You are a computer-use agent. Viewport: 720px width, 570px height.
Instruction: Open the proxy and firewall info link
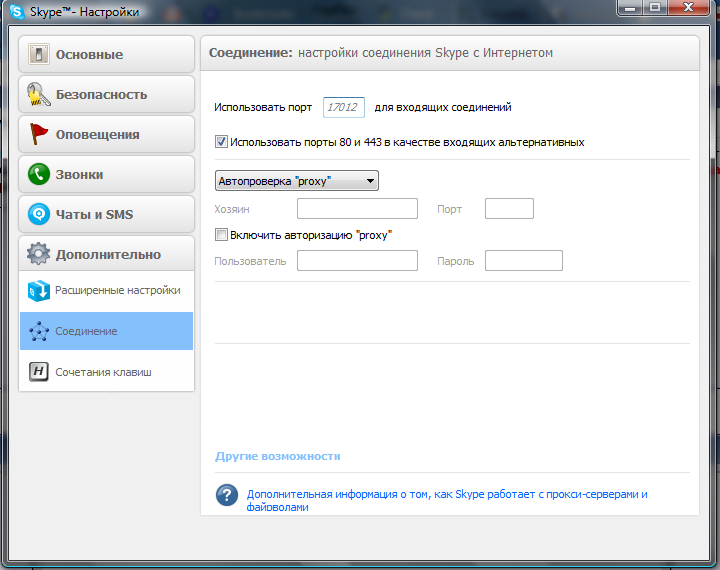coord(447,495)
